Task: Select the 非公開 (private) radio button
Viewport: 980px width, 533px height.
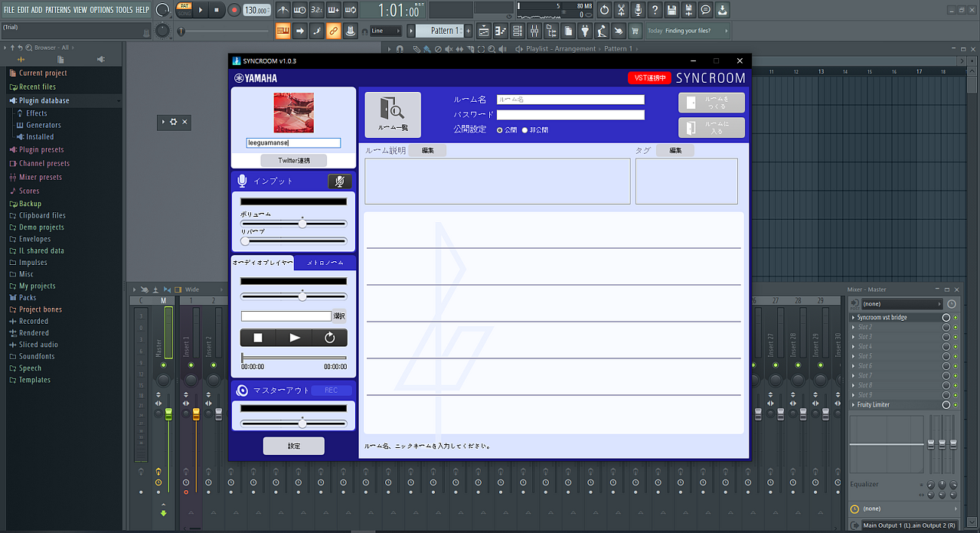Action: (524, 130)
